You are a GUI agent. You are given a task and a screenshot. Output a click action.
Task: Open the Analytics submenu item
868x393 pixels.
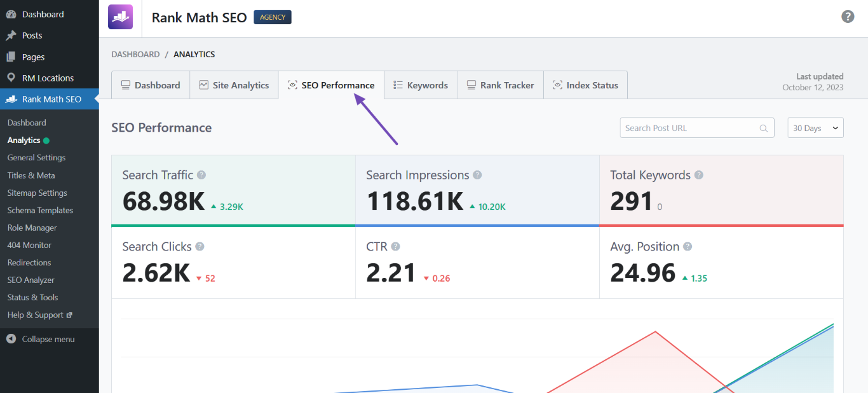24,141
